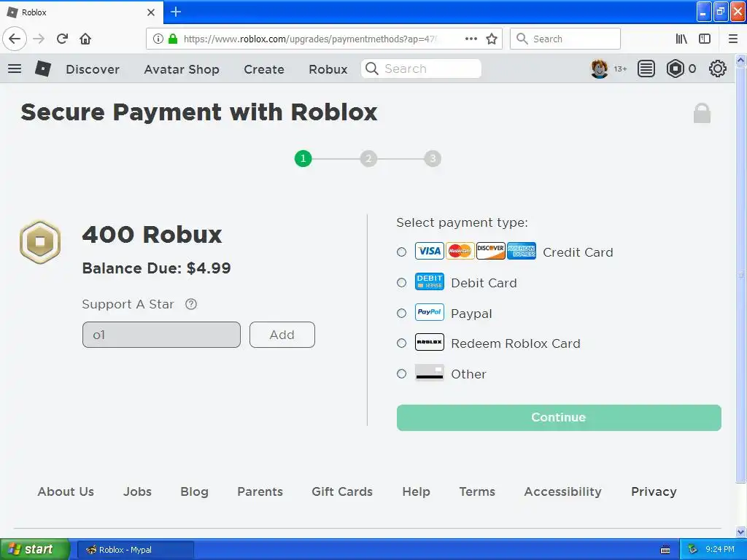747x560 pixels.
Task: Click the Support A Star code field
Action: [x=161, y=335]
